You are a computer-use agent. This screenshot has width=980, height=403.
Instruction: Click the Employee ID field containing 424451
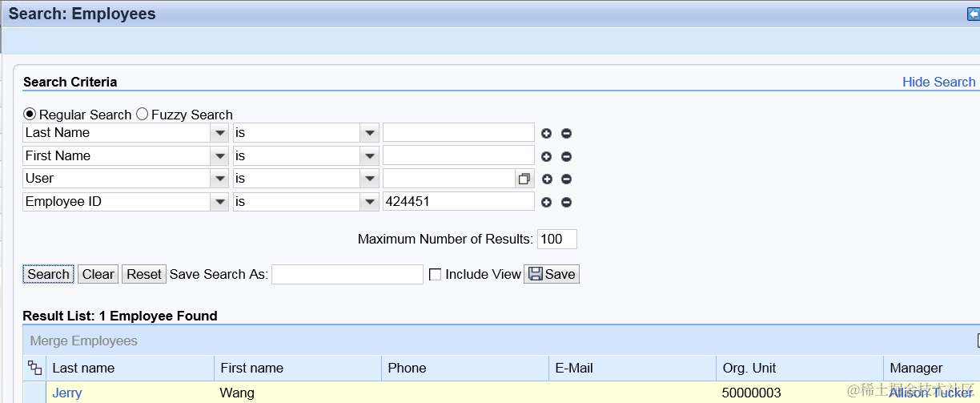click(x=459, y=202)
